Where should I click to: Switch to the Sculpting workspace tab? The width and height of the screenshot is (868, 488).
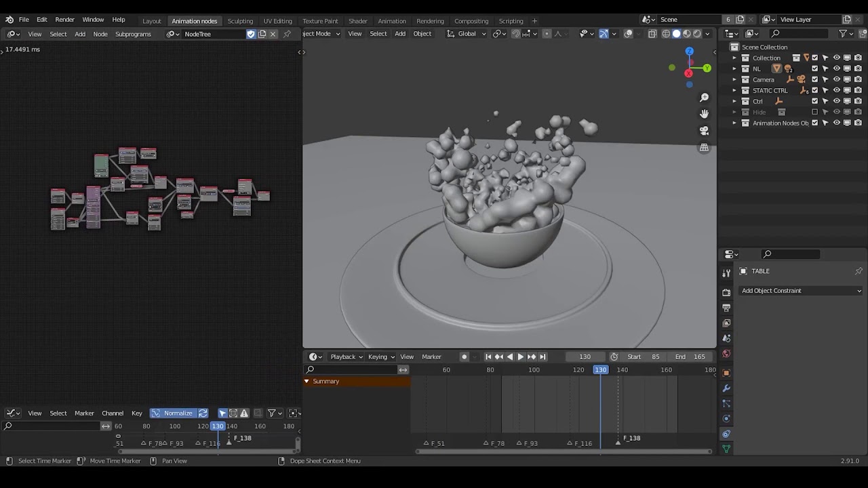240,21
